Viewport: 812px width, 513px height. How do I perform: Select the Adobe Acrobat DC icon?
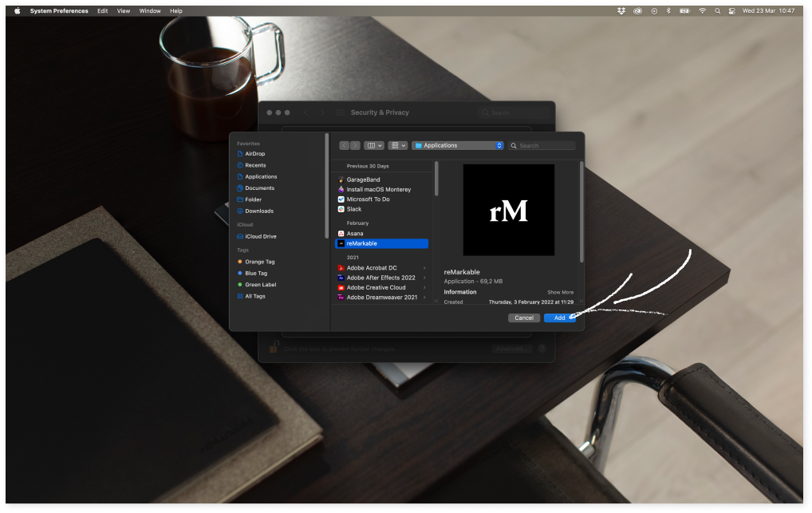point(343,266)
